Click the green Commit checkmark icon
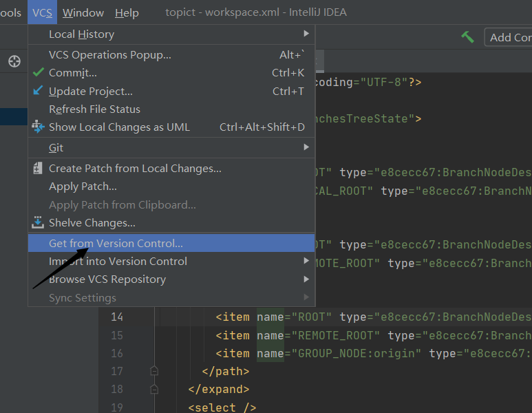 click(x=38, y=72)
